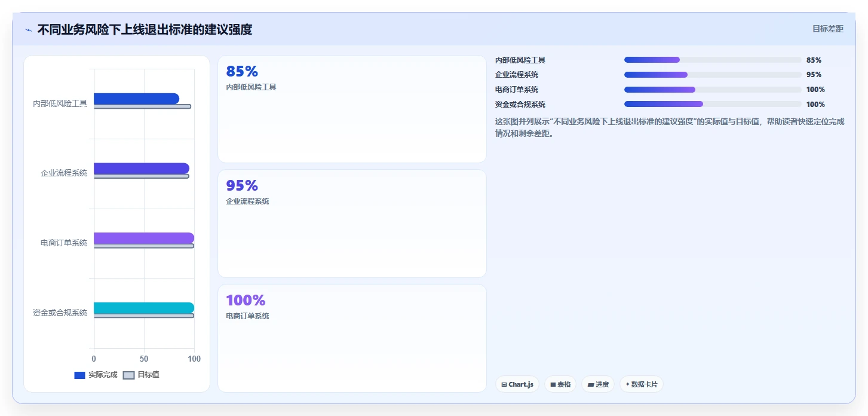Click the 目标差距 label in header

(827, 29)
